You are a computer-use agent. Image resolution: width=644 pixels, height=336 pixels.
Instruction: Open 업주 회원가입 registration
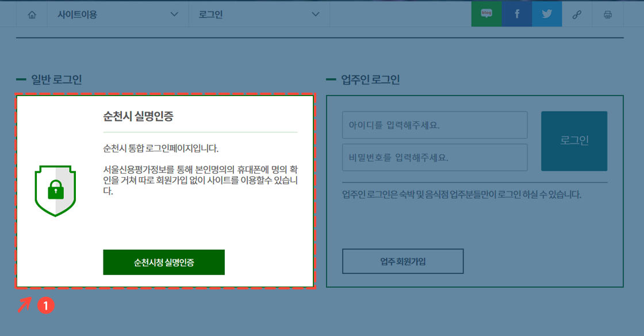click(402, 261)
